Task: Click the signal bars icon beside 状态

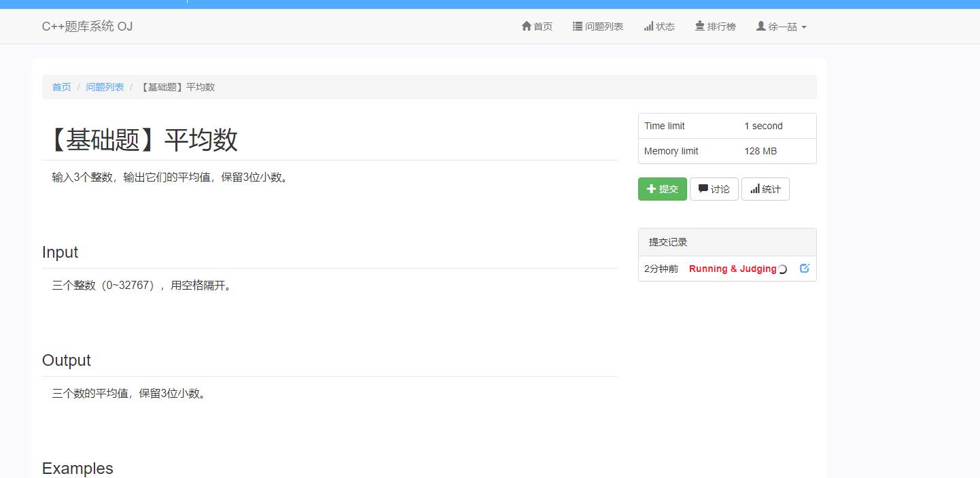Action: [x=649, y=27]
